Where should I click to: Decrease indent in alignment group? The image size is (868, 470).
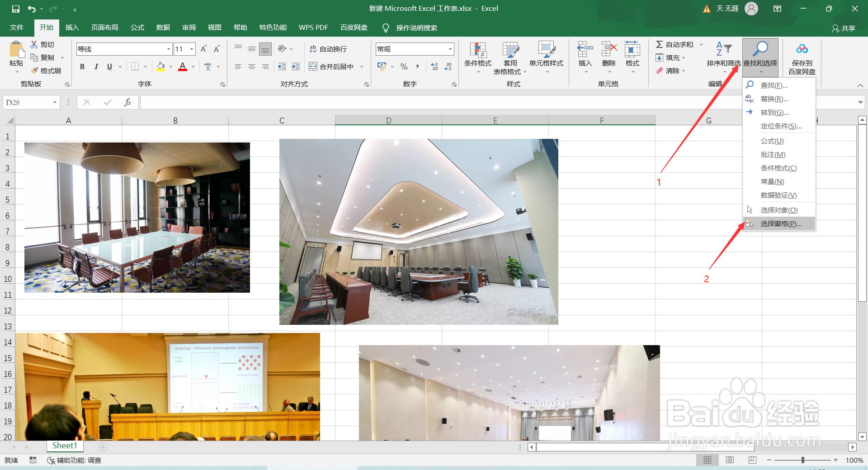282,66
